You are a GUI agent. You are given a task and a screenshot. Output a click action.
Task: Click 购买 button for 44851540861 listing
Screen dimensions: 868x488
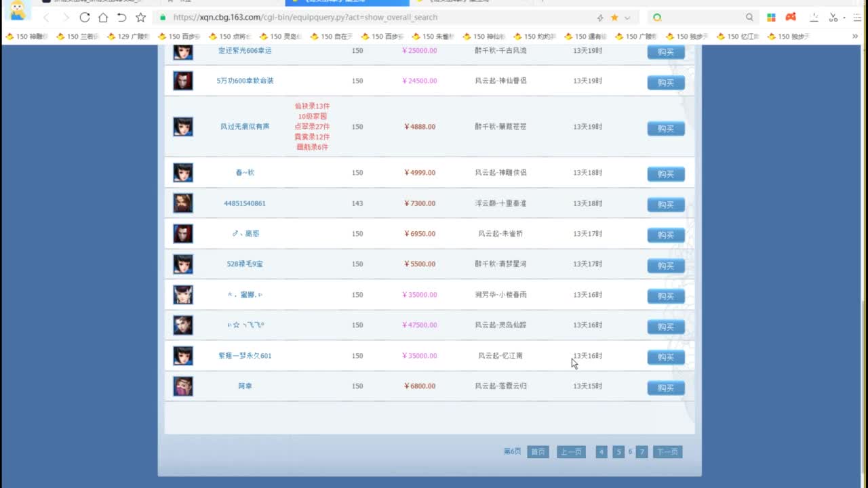pyautogui.click(x=665, y=205)
